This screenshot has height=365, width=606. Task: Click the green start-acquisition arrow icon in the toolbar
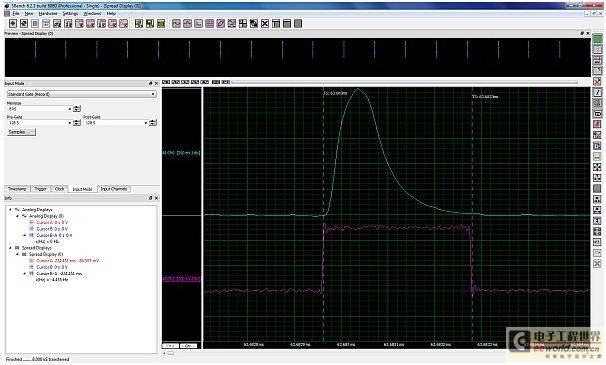(12, 24)
